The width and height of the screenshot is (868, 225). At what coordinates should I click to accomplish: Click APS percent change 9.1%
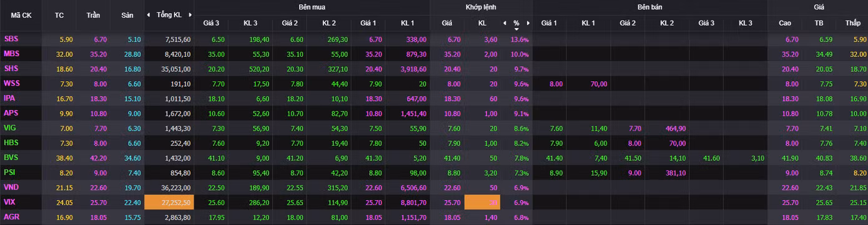521,114
